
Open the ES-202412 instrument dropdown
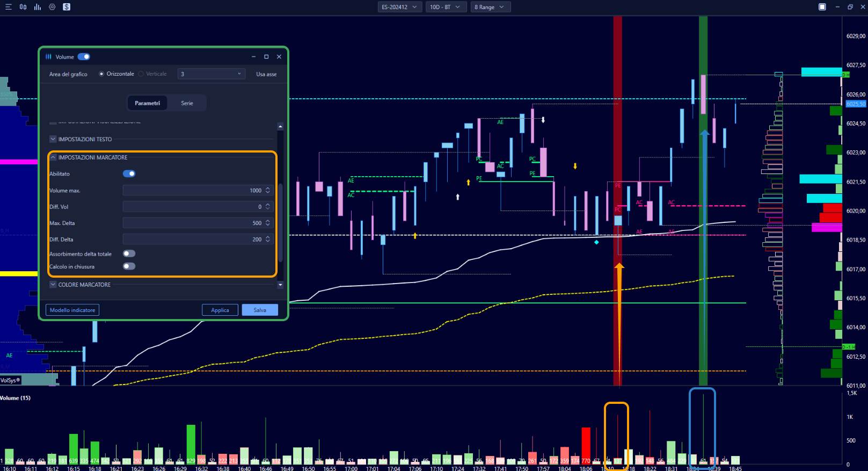pos(399,7)
